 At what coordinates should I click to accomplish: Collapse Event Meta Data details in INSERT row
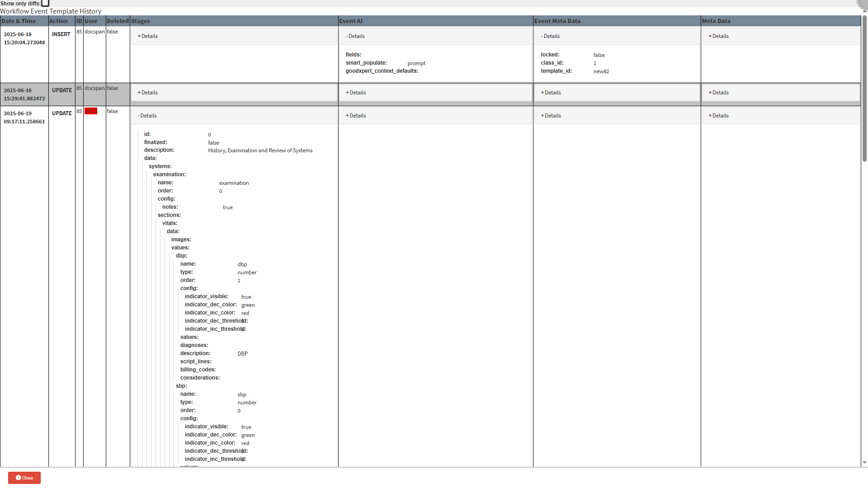click(x=550, y=36)
